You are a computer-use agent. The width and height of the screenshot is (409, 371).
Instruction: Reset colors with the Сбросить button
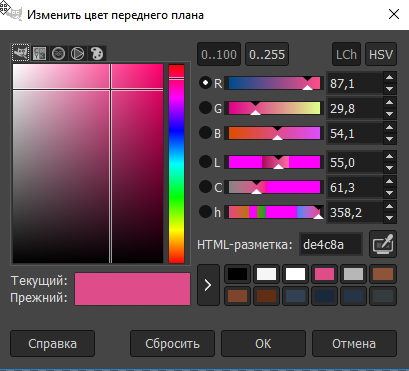[x=172, y=343]
